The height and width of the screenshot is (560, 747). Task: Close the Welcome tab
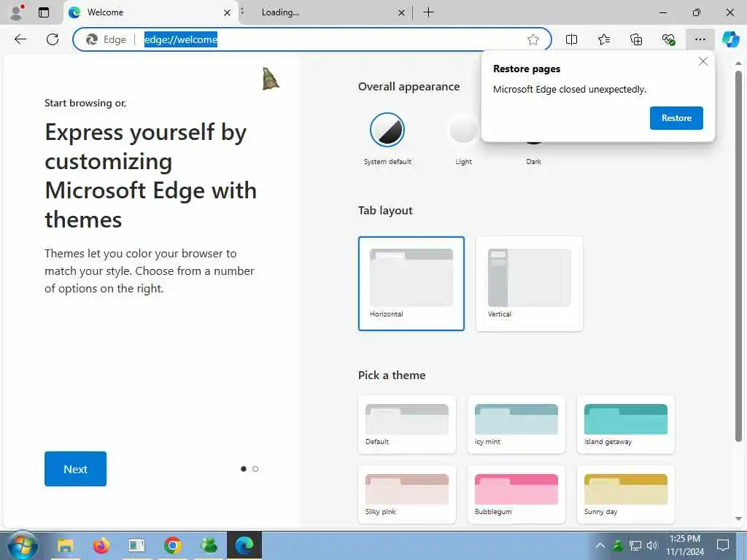click(x=228, y=13)
